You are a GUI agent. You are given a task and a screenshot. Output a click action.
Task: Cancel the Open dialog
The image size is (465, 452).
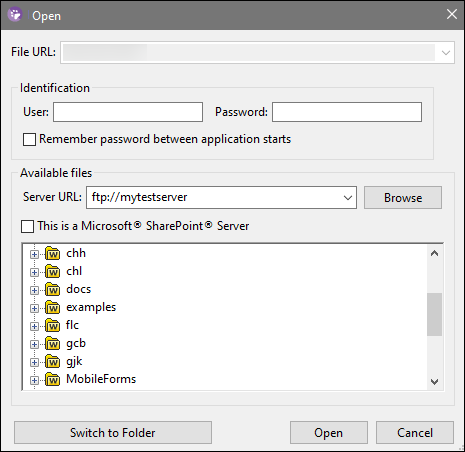coord(415,433)
